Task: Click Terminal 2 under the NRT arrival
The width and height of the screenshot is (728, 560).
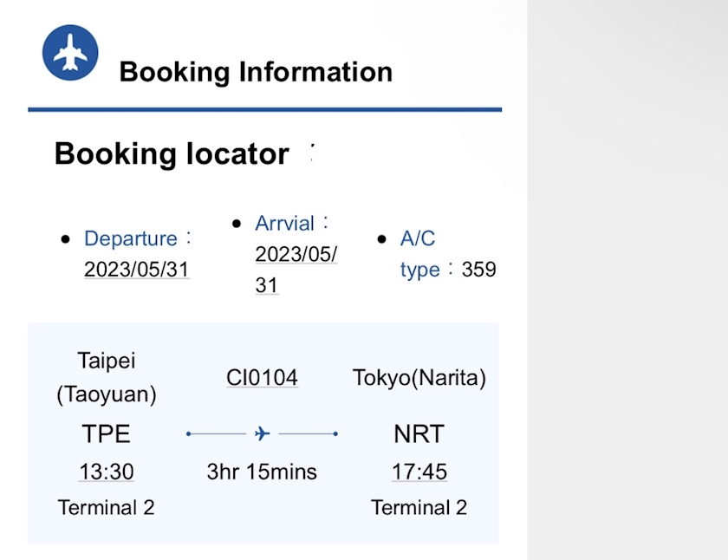Action: pos(419,507)
